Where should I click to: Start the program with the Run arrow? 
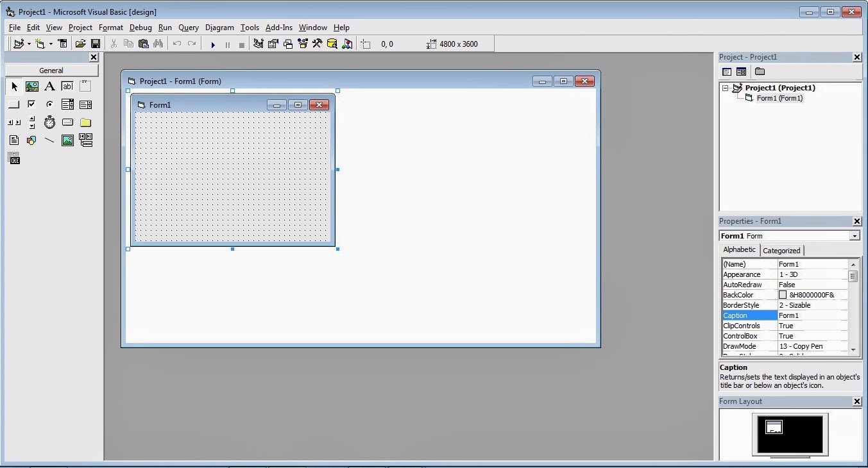click(213, 44)
